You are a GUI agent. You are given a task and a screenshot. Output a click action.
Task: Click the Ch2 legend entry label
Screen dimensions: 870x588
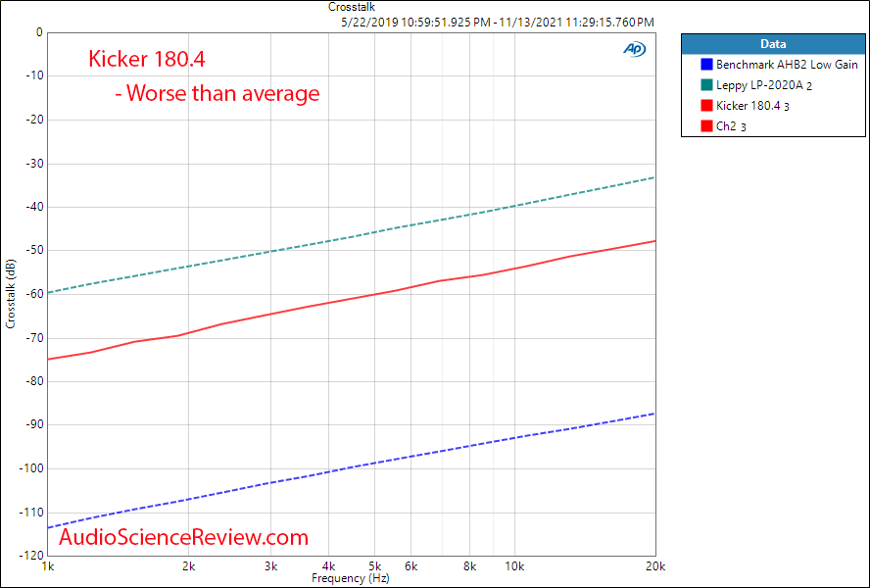[x=731, y=126]
